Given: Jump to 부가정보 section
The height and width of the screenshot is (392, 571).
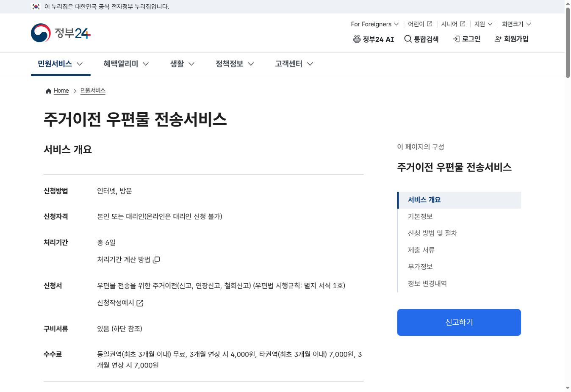Looking at the screenshot, I should 420,267.
